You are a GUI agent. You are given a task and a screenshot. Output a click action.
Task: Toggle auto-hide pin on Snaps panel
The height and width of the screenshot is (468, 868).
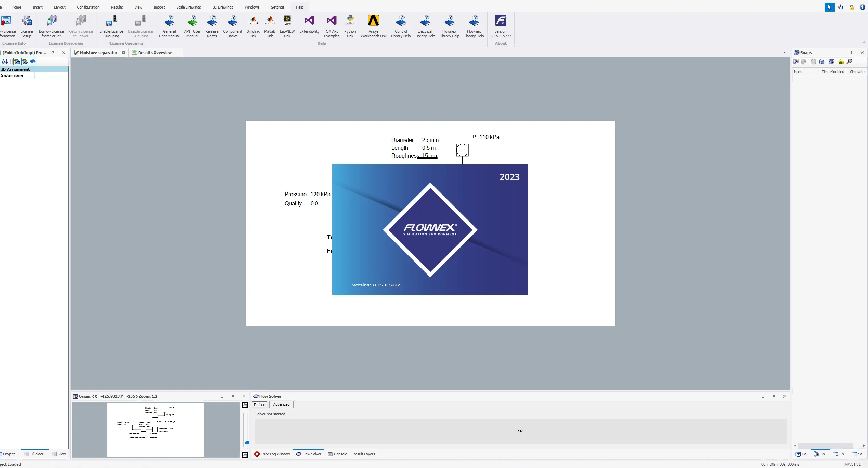point(851,53)
